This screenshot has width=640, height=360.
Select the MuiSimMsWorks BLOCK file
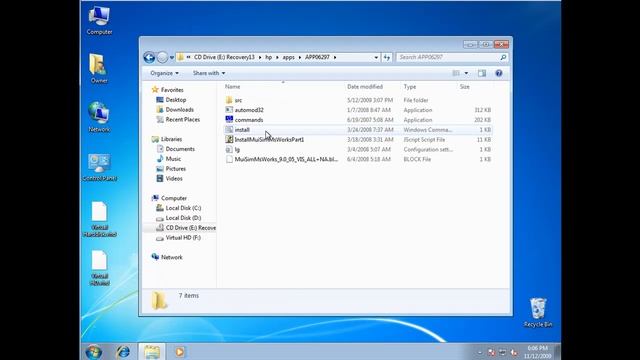click(286, 159)
